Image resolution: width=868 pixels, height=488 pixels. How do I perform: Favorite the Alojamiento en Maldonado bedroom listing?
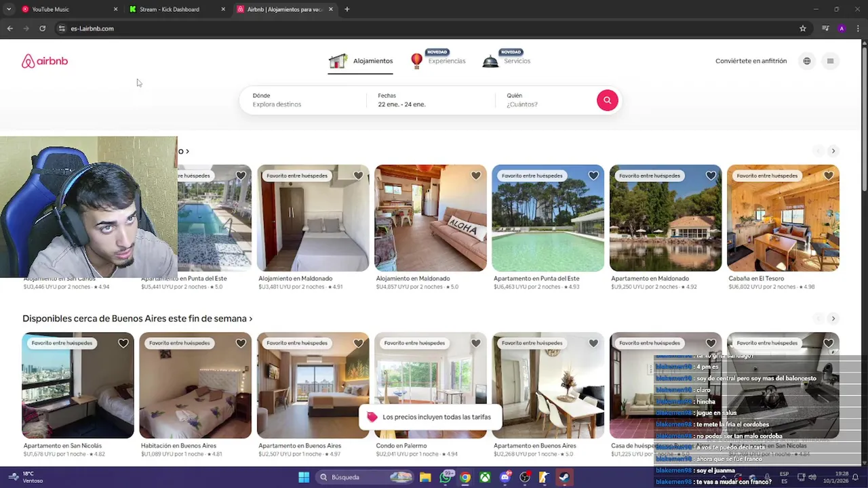[358, 176]
